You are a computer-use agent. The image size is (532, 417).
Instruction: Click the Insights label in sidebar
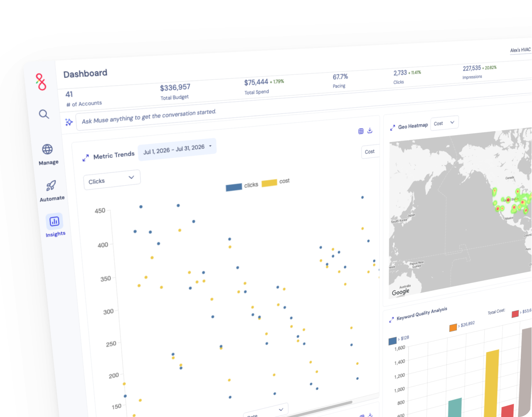pyautogui.click(x=56, y=234)
